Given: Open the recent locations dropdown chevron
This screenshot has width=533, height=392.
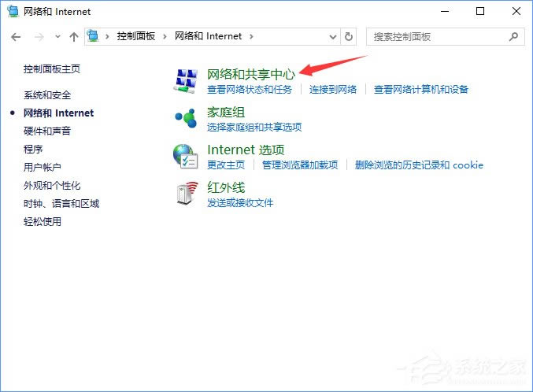Looking at the screenshot, I should 57,36.
